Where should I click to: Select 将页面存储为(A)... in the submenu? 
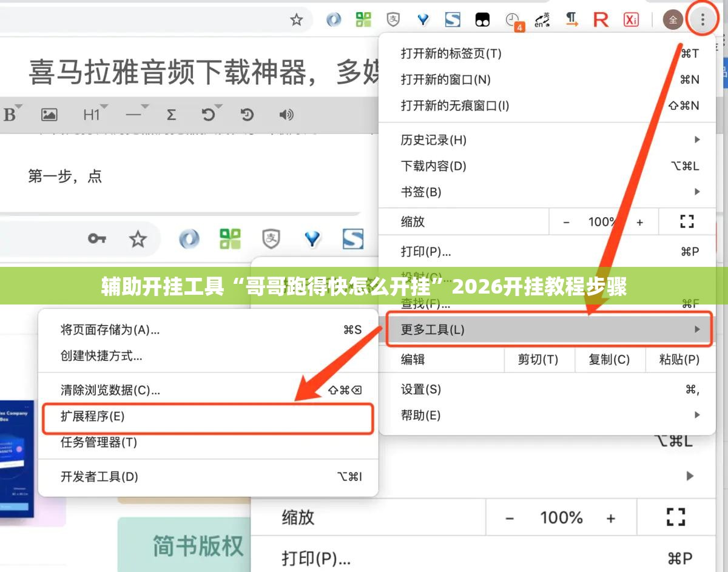point(208,330)
